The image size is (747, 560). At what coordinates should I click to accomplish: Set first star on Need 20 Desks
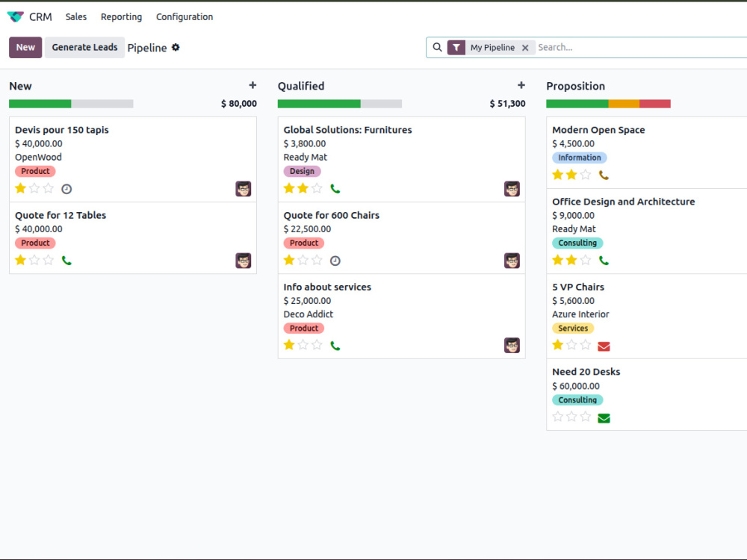point(558,417)
